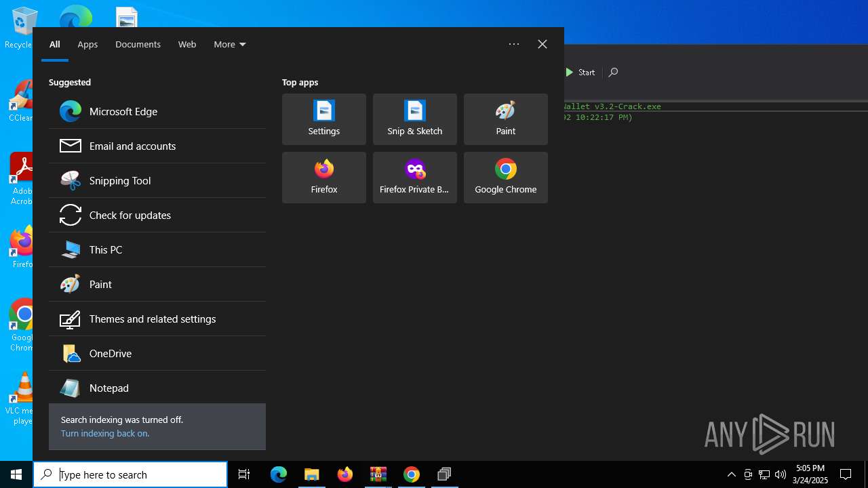Open the notification center
This screenshot has width=868, height=488.
[846, 474]
